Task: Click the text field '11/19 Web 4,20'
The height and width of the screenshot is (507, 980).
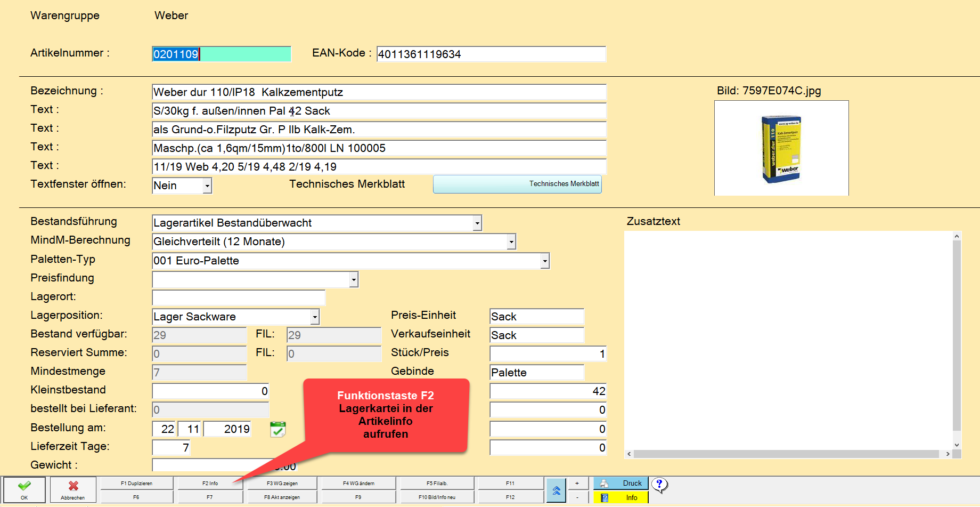Action: click(x=379, y=166)
